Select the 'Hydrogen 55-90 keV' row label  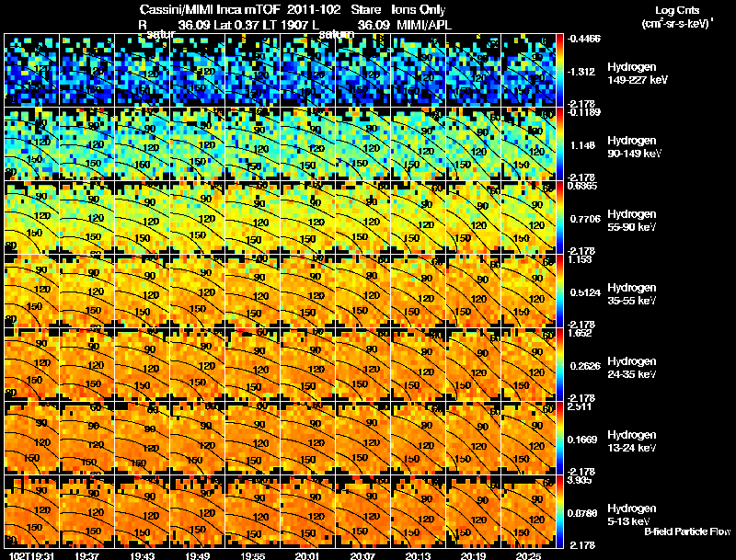tap(631, 221)
